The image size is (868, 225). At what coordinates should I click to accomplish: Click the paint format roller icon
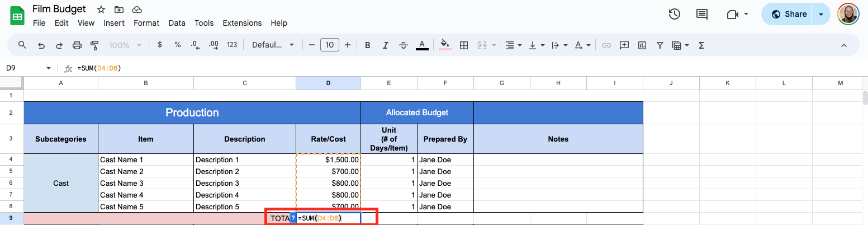coord(94,45)
